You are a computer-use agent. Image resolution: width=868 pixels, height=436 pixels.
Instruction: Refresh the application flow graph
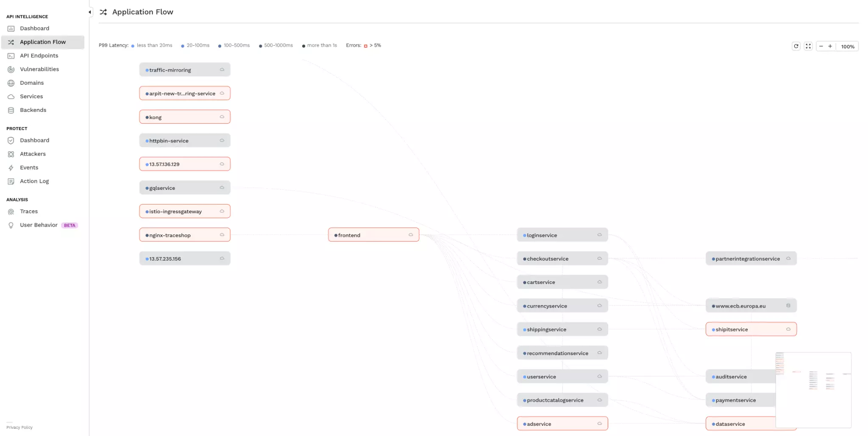pyautogui.click(x=796, y=46)
